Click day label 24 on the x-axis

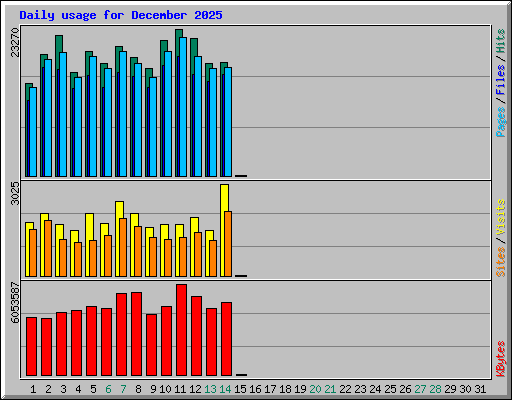tap(375, 389)
